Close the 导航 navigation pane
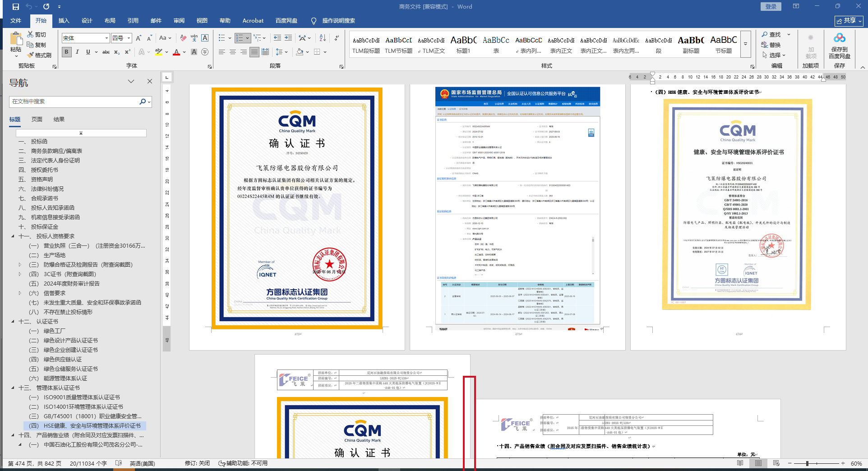Viewport: 868px width, 471px height. (x=150, y=82)
